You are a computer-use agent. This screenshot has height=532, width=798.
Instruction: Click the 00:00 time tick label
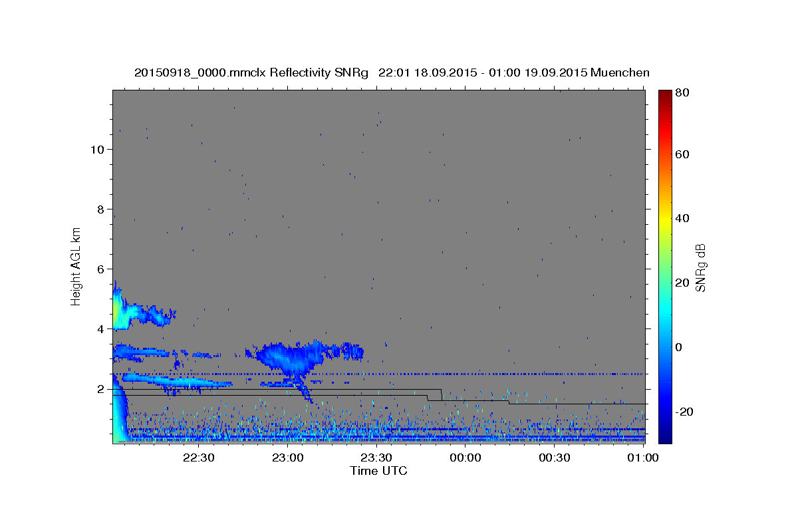click(465, 458)
